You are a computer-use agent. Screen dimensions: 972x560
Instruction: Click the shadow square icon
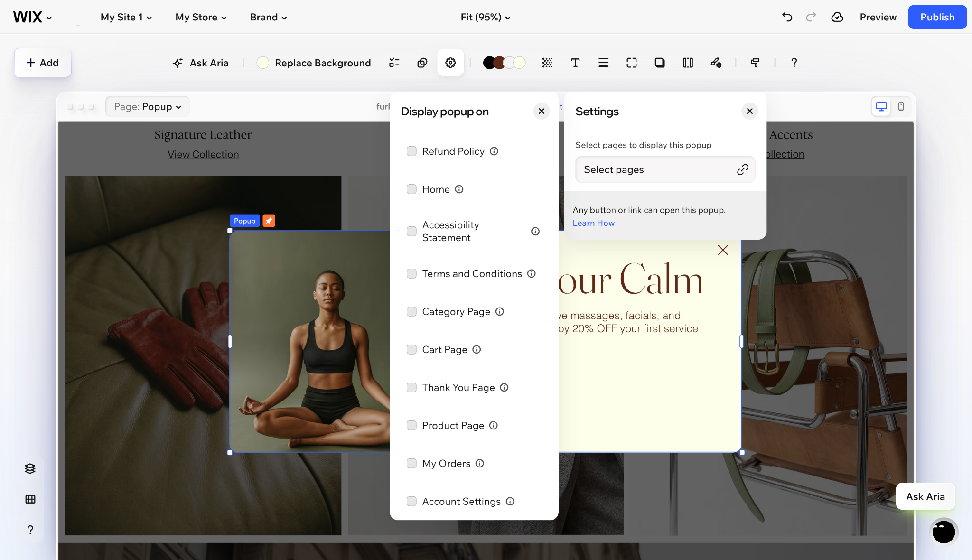click(660, 63)
